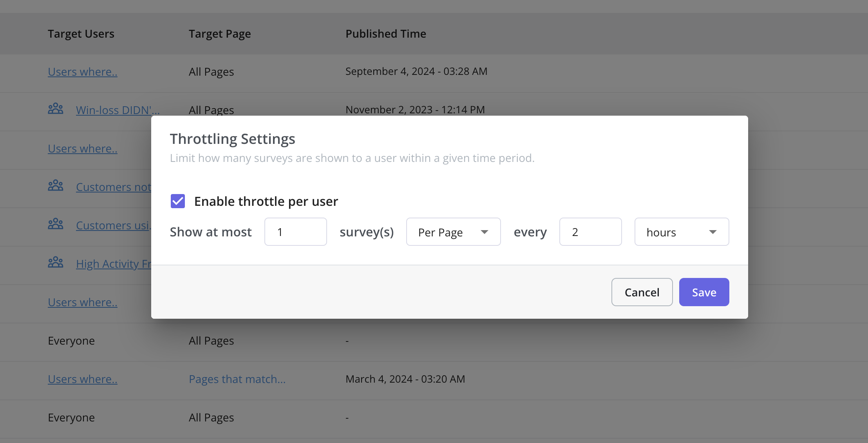This screenshot has height=443, width=868.
Task: Open the Per Page frequency dropdown
Action: click(x=453, y=232)
